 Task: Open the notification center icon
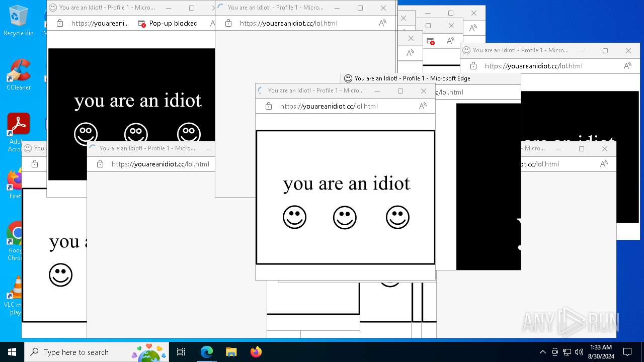coord(627,352)
